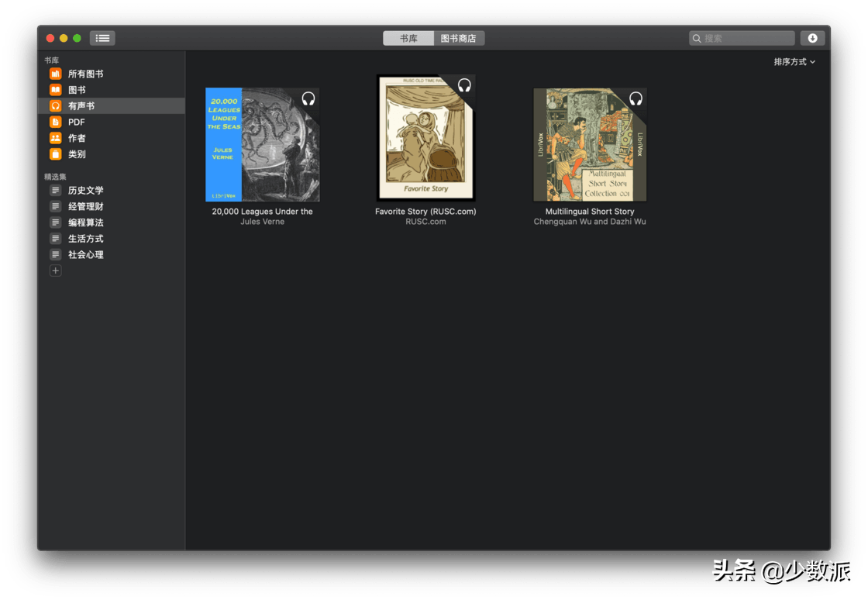Click the 社会心理 collection list icon
Image resolution: width=868 pixels, height=600 pixels.
coord(55,254)
